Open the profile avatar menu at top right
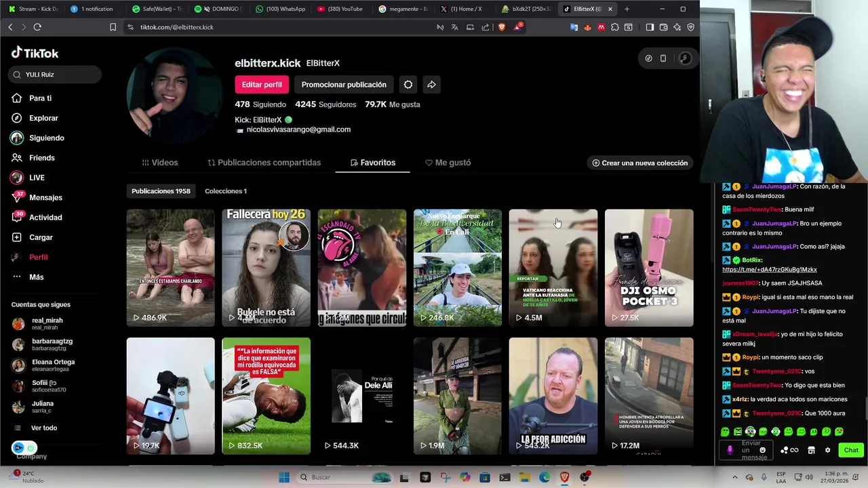The height and width of the screenshot is (488, 868). point(685,58)
